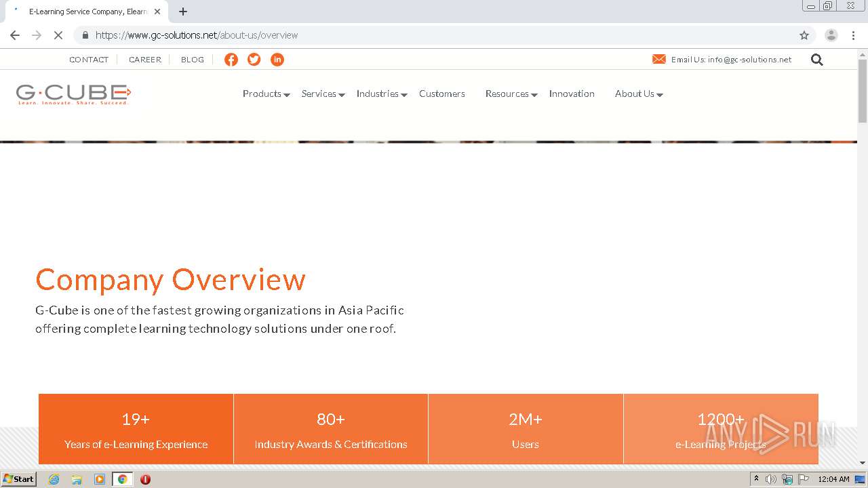
Task: Open the file explorer taskbar icon
Action: pyautogui.click(x=77, y=479)
